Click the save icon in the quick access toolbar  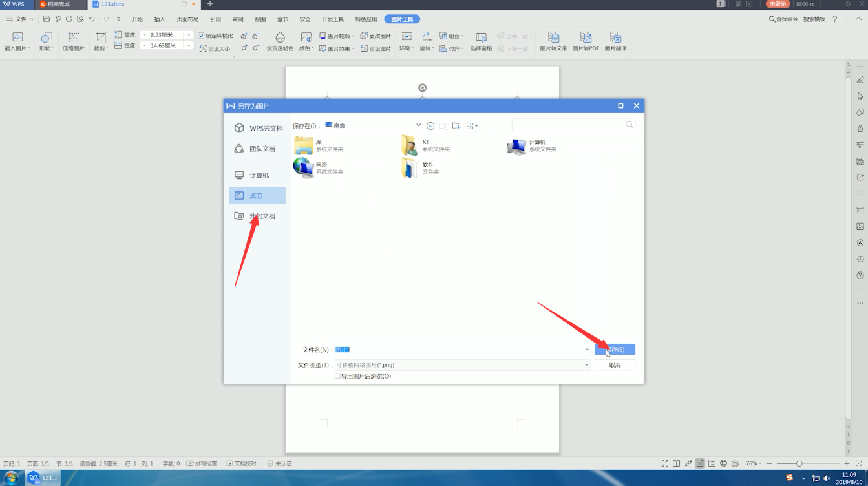47,19
